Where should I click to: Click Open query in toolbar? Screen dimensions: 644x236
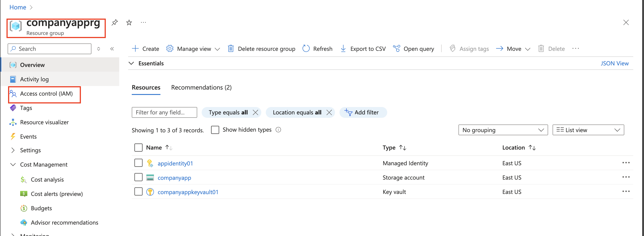[413, 49]
